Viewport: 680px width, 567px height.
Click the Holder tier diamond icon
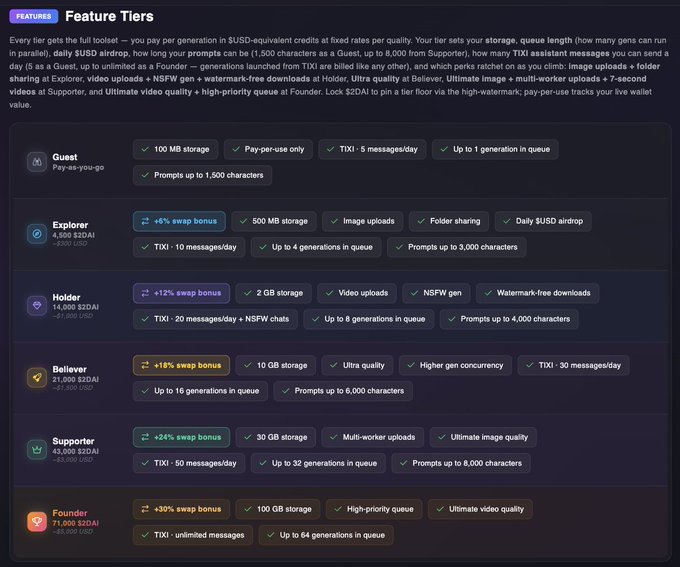pos(37,306)
